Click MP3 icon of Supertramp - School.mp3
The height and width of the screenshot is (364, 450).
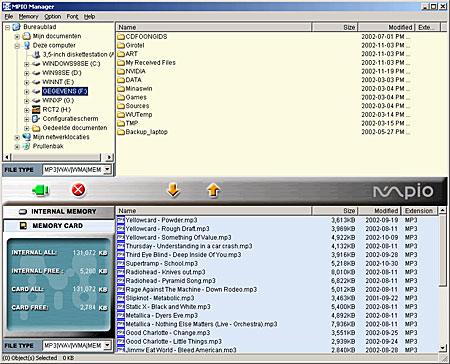coord(121,264)
